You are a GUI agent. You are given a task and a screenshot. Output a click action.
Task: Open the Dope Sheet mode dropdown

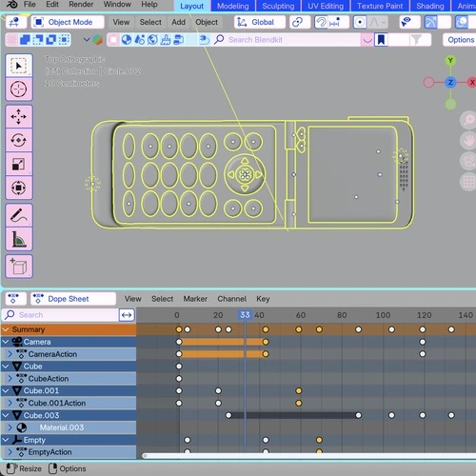pyautogui.click(x=73, y=299)
